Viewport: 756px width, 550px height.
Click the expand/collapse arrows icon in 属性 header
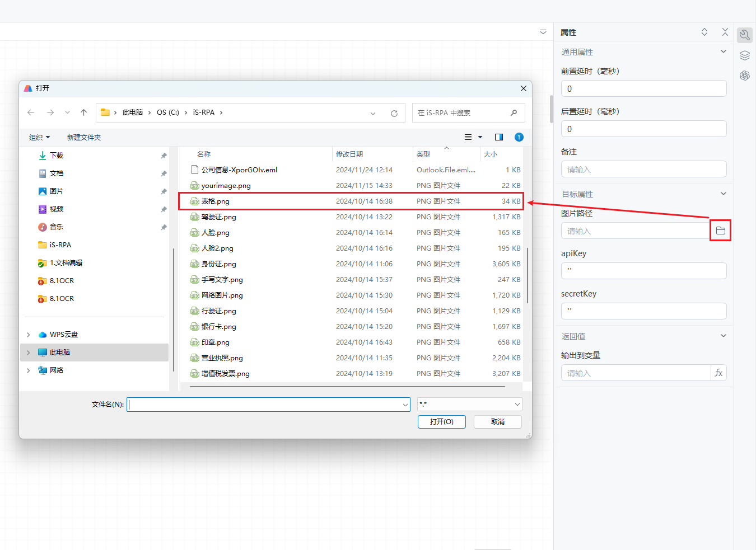click(704, 32)
